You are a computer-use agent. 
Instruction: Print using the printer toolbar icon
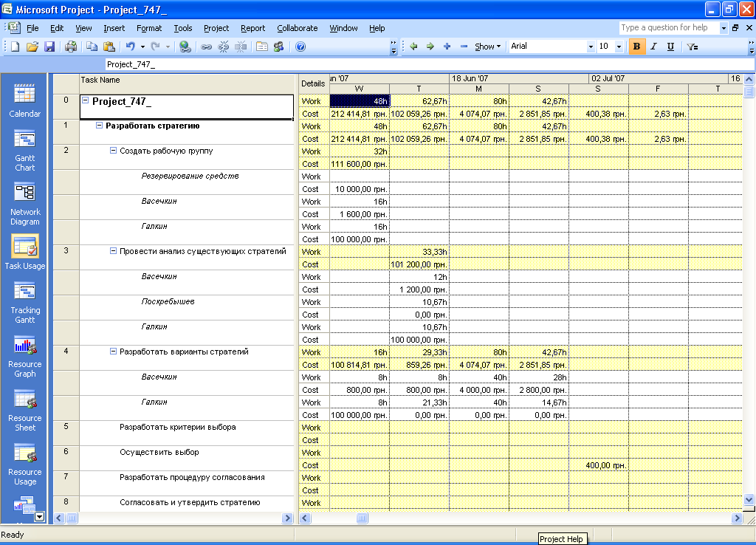[71, 47]
